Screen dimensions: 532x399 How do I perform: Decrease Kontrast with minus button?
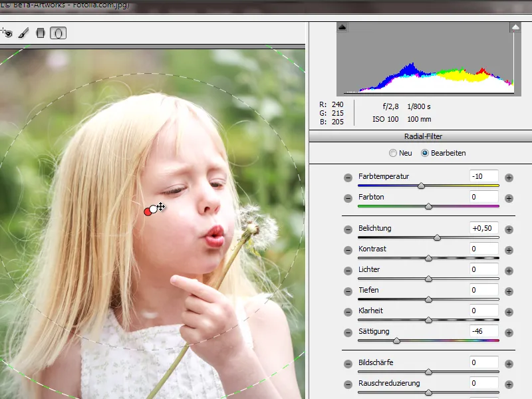tap(348, 250)
